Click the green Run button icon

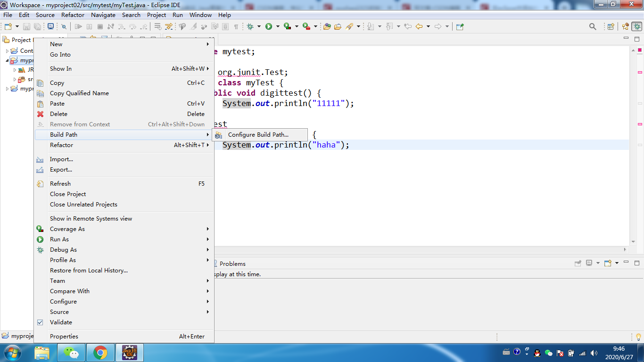269,27
